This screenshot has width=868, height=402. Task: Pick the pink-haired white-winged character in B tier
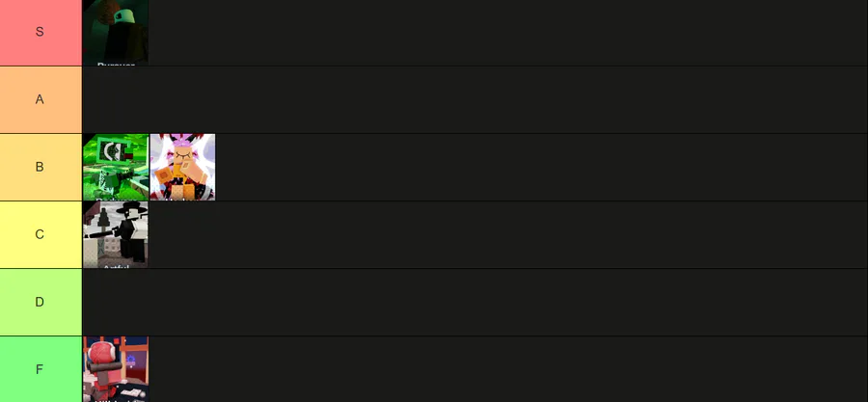pos(182,167)
